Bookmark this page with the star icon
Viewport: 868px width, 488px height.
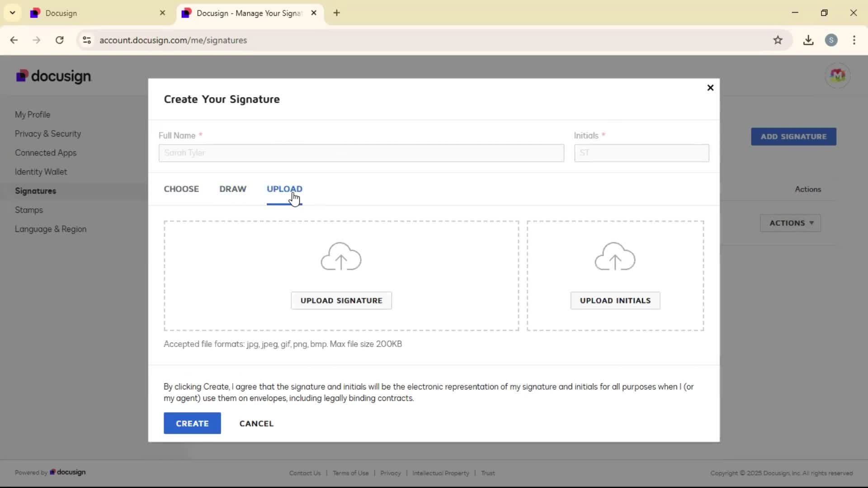pyautogui.click(x=778, y=40)
